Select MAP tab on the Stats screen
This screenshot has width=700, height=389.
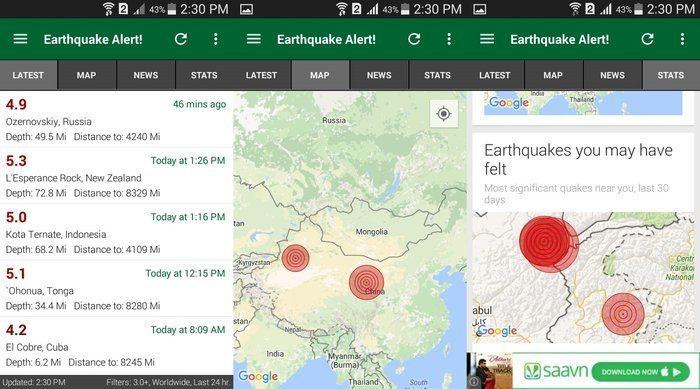(554, 75)
